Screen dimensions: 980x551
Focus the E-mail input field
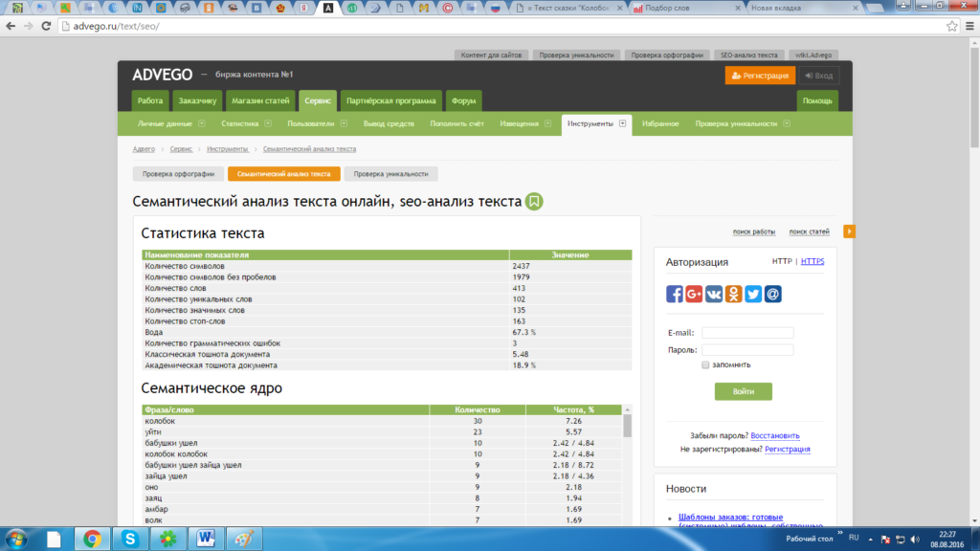click(x=747, y=333)
